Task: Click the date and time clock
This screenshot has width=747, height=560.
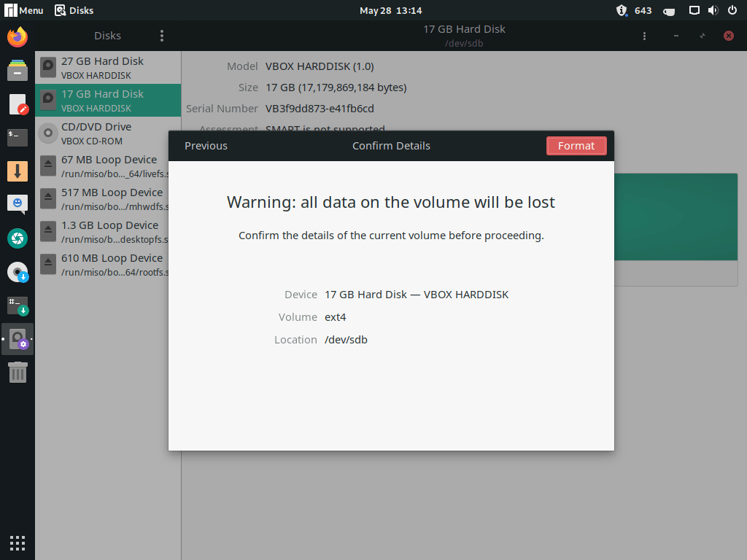Action: pyautogui.click(x=391, y=10)
